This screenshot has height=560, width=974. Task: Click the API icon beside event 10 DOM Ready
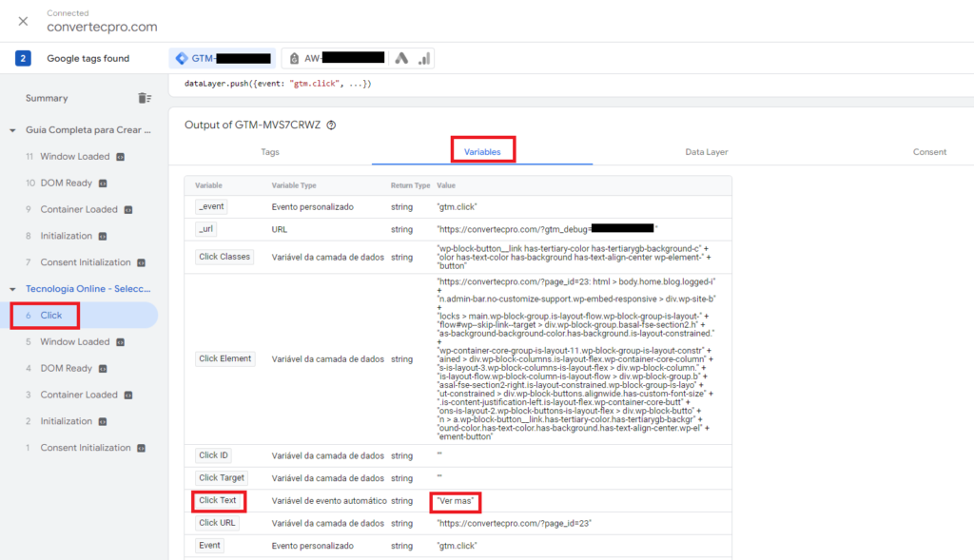tap(103, 183)
